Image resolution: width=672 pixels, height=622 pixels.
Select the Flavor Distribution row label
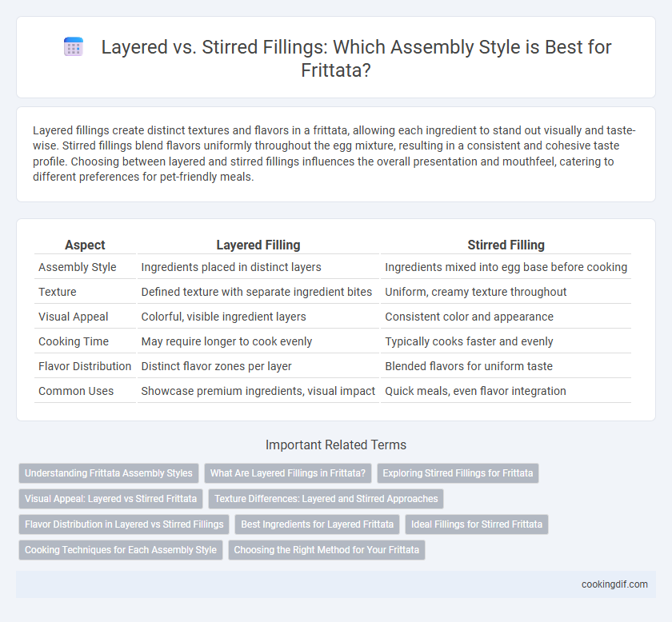coord(85,366)
